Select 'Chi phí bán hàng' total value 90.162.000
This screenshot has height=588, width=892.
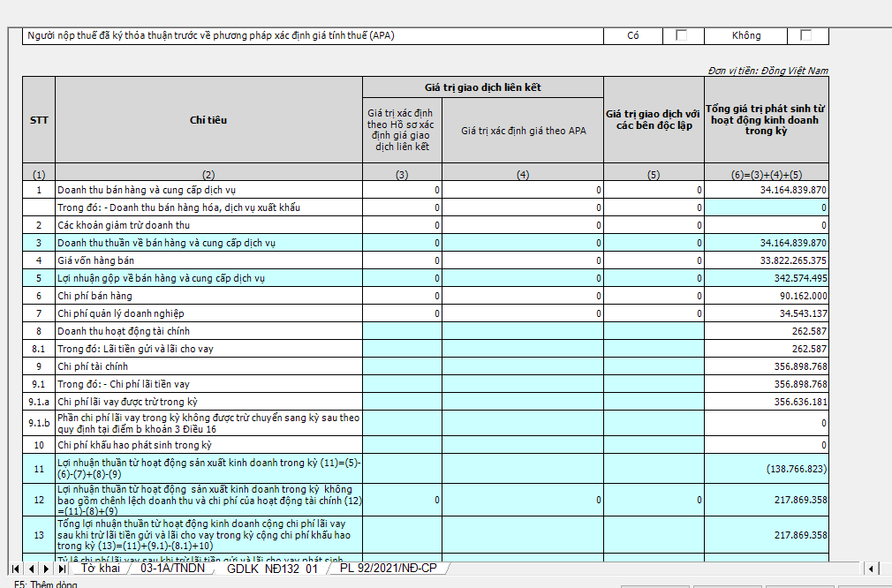pos(766,296)
